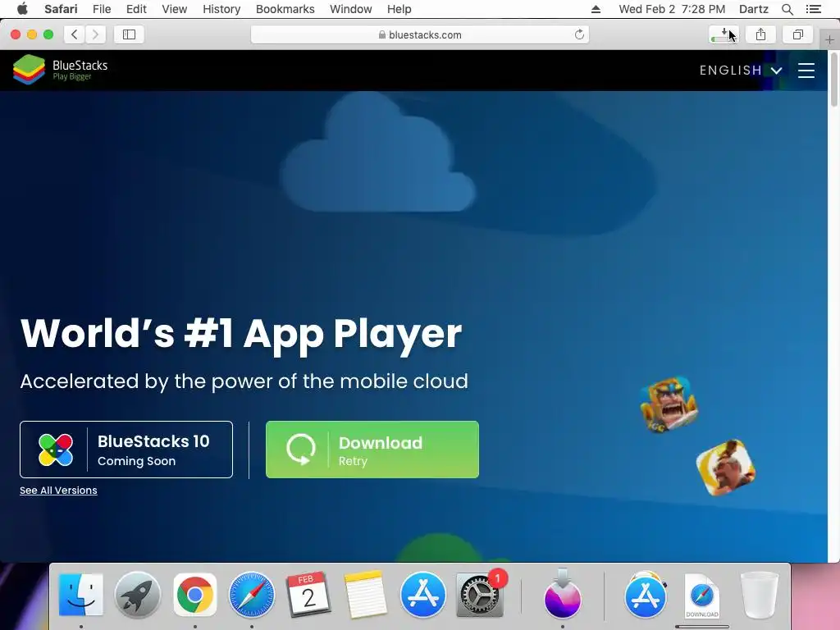Click the barbarian game icon thumbnail

pyautogui.click(x=669, y=404)
